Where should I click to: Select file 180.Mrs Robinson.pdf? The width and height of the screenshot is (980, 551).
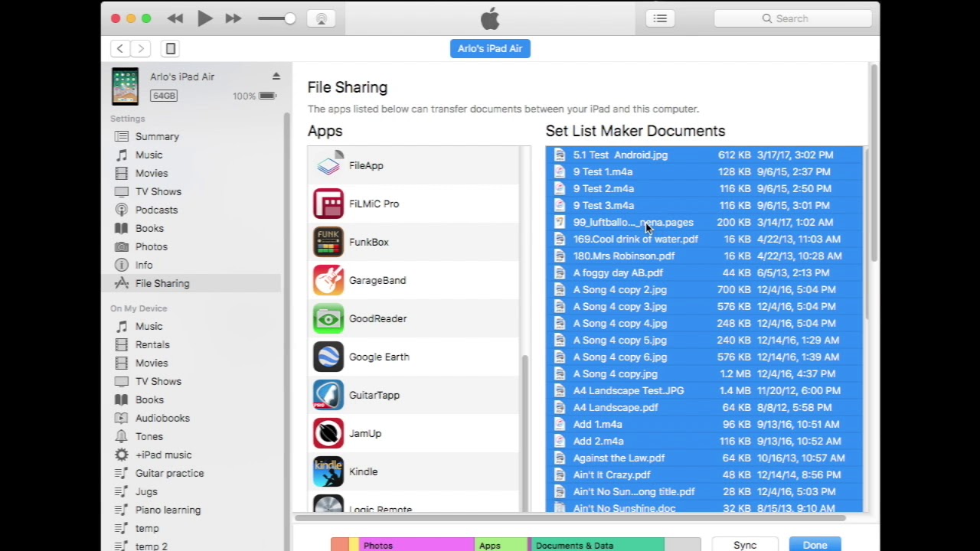point(704,256)
